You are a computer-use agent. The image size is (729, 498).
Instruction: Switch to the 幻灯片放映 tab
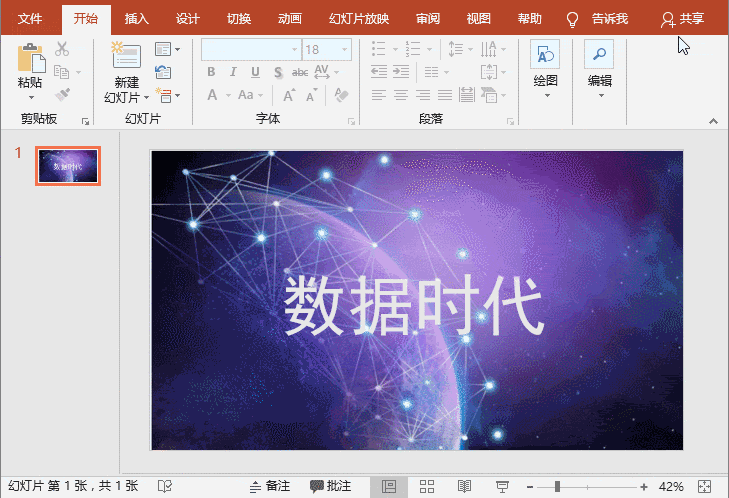(359, 19)
